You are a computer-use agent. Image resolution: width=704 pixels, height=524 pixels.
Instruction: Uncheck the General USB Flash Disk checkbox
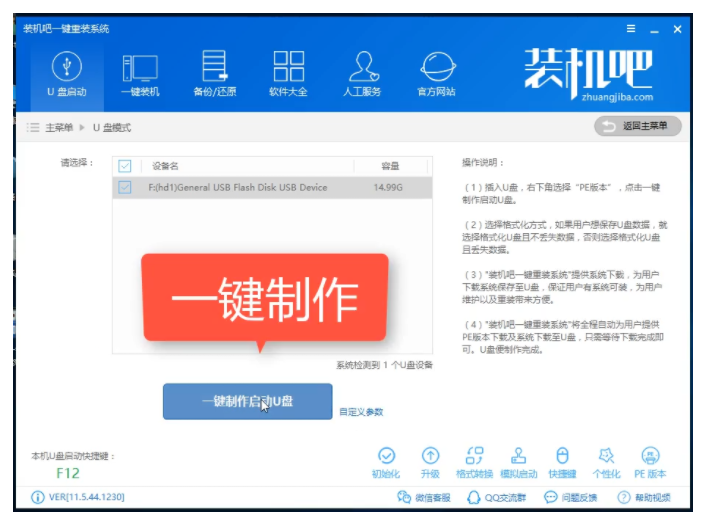(x=125, y=187)
